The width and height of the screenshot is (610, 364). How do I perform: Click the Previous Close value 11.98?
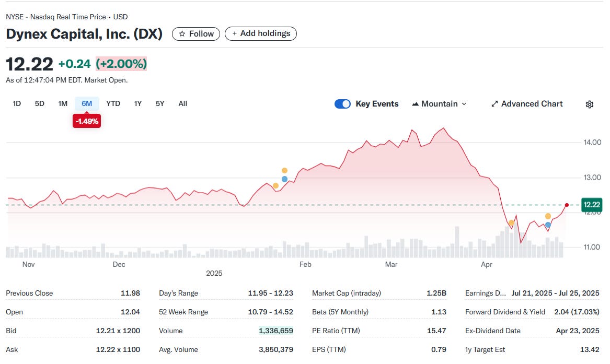pos(130,293)
